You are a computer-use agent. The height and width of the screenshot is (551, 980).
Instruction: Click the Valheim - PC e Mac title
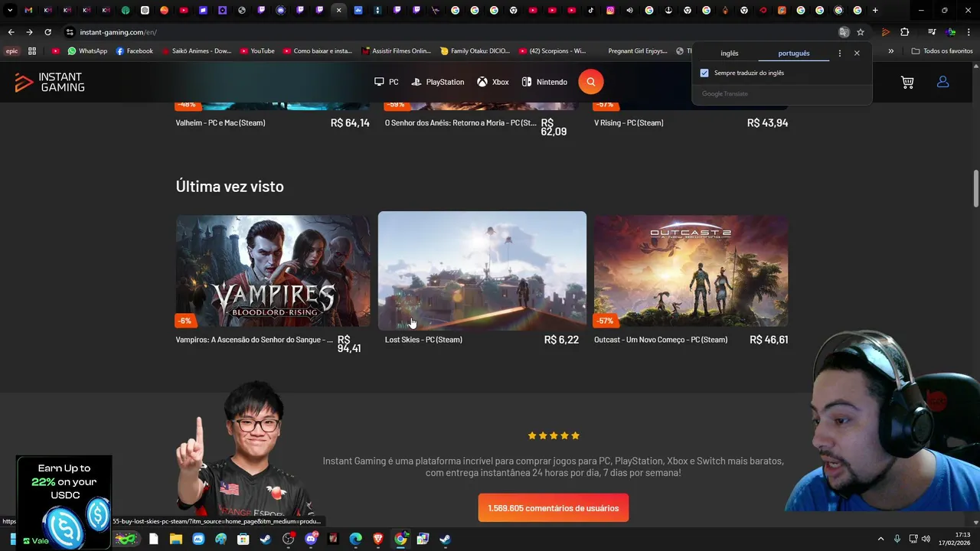click(x=220, y=122)
